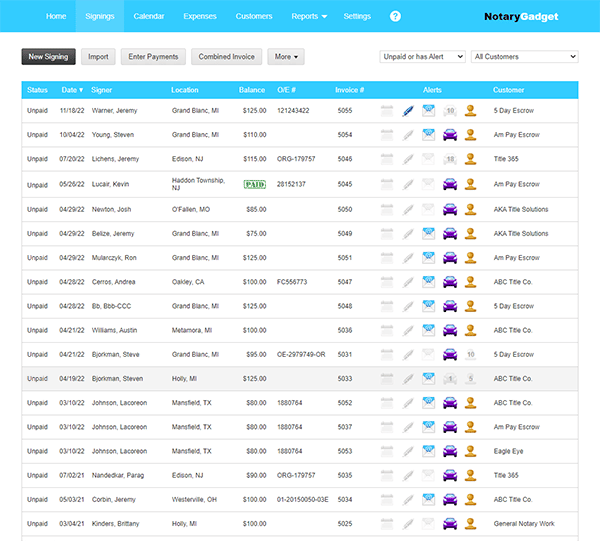Click the envelope icon for Williams, Austin
This screenshot has height=541, width=600.
(x=429, y=331)
